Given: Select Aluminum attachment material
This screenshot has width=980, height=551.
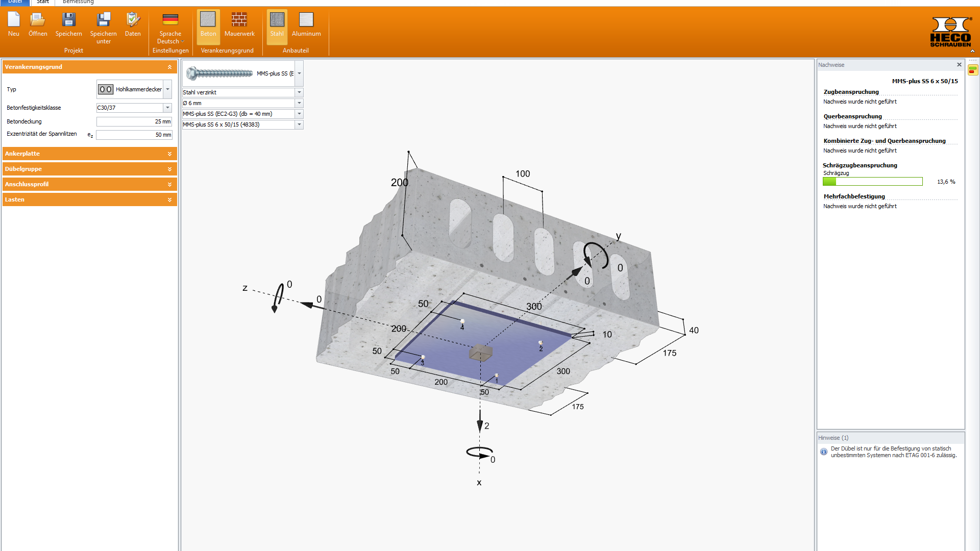Looking at the screenshot, I should pos(306,24).
